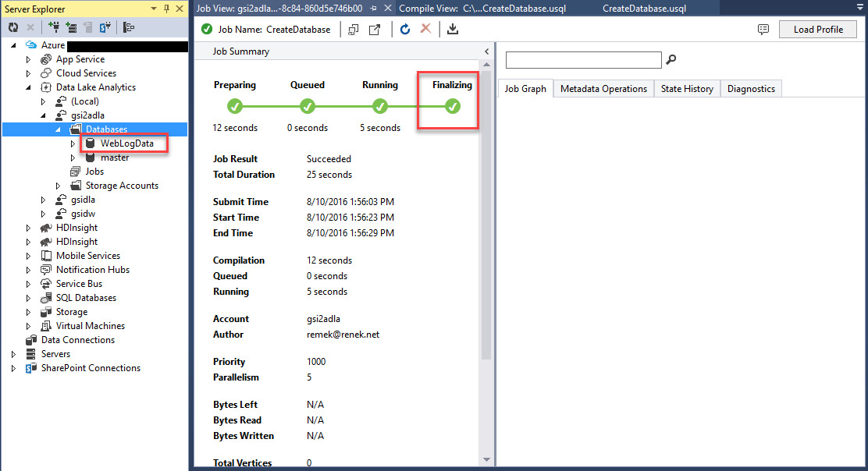Pin the Server Explorer panel

tap(167, 9)
